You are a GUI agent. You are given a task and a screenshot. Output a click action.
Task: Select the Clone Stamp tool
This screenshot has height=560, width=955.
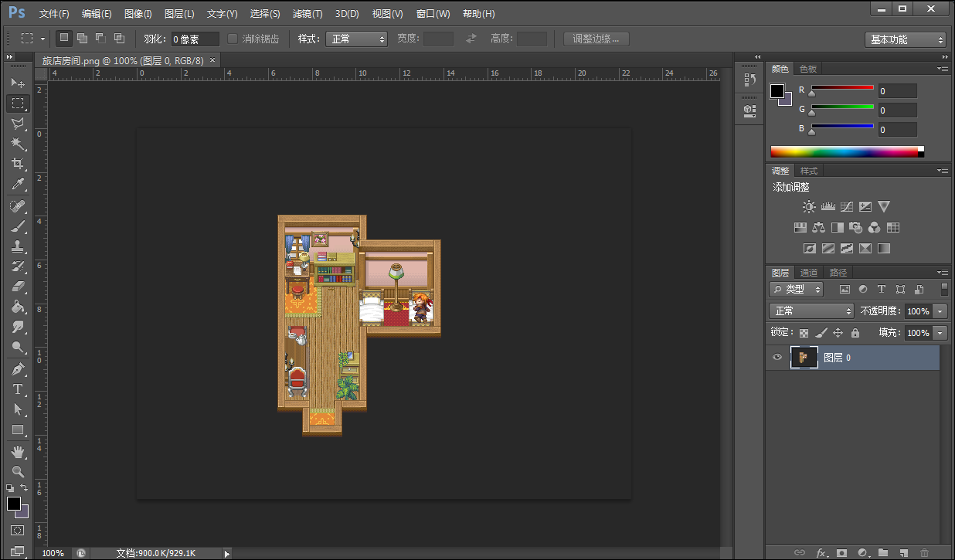[18, 246]
